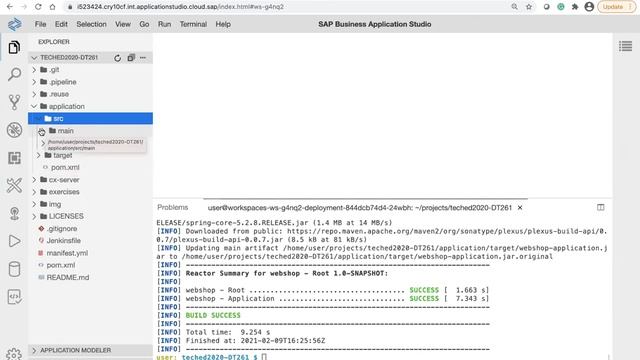
Task: Open the Terminal menu
Action: (x=193, y=24)
